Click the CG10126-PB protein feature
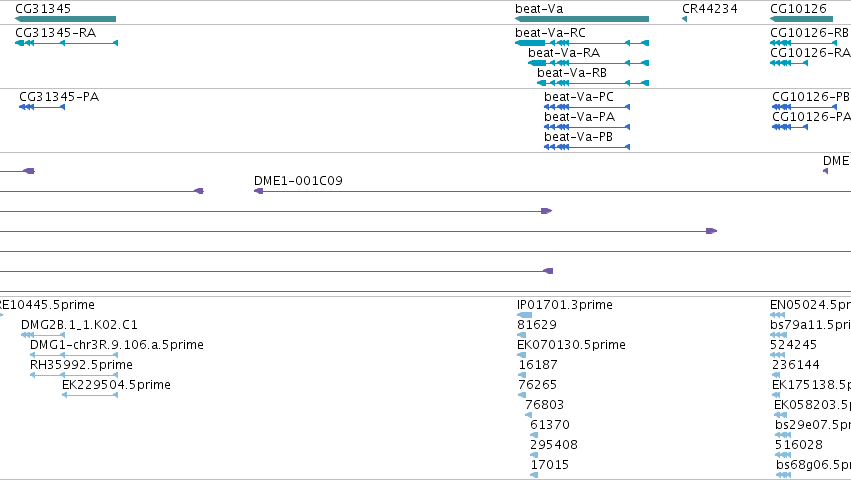The width and height of the screenshot is (851, 480). click(806, 107)
